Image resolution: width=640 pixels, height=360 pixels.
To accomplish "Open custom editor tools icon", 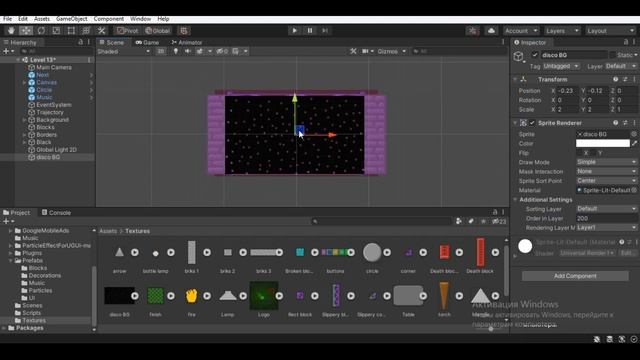I will 101,31.
